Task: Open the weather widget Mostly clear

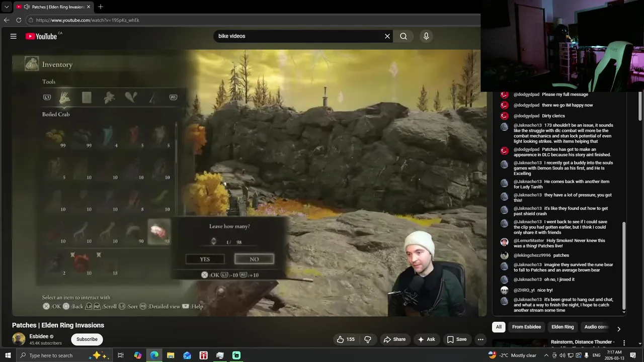Action: [512, 355]
